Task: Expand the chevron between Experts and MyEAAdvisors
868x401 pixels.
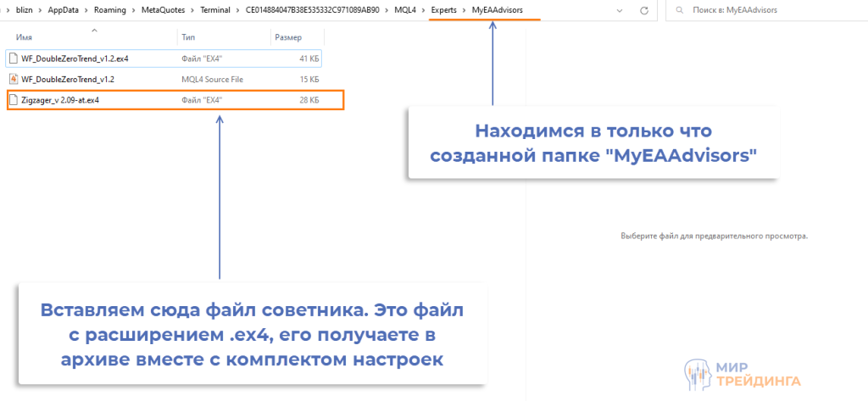Action: click(x=465, y=10)
